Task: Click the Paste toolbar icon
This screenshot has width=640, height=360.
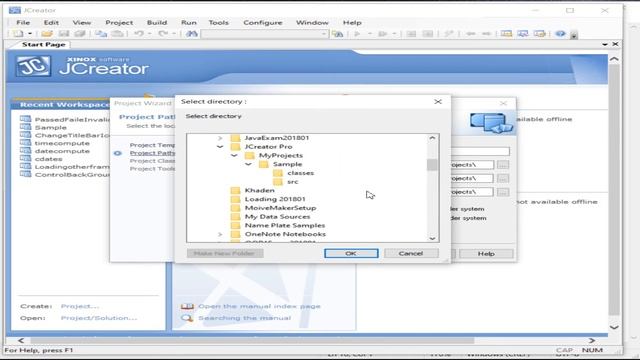Action: click(118, 34)
